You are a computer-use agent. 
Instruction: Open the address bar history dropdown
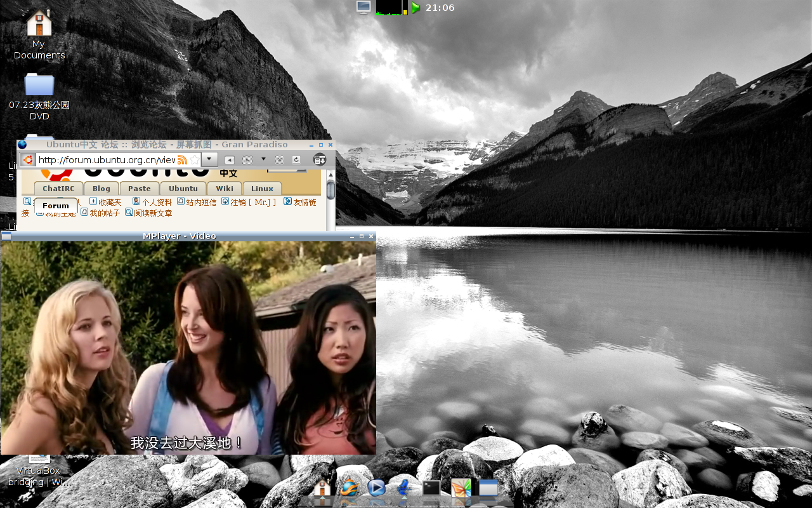point(209,159)
